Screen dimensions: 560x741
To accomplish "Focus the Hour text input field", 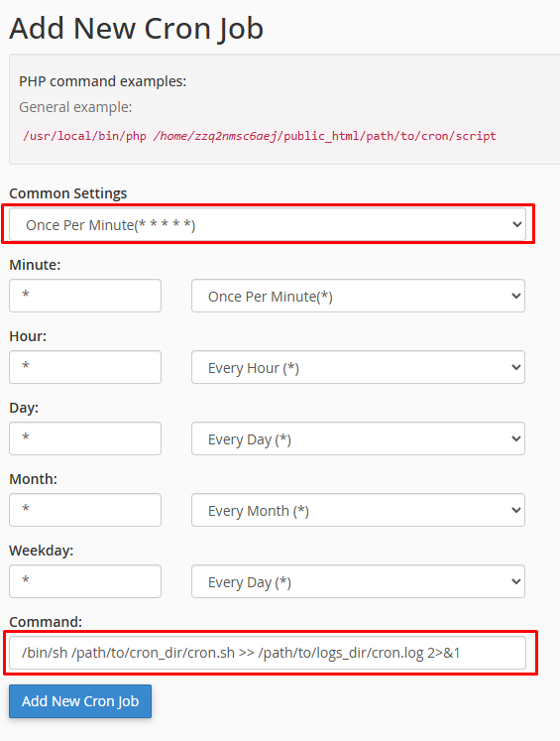I will point(85,367).
